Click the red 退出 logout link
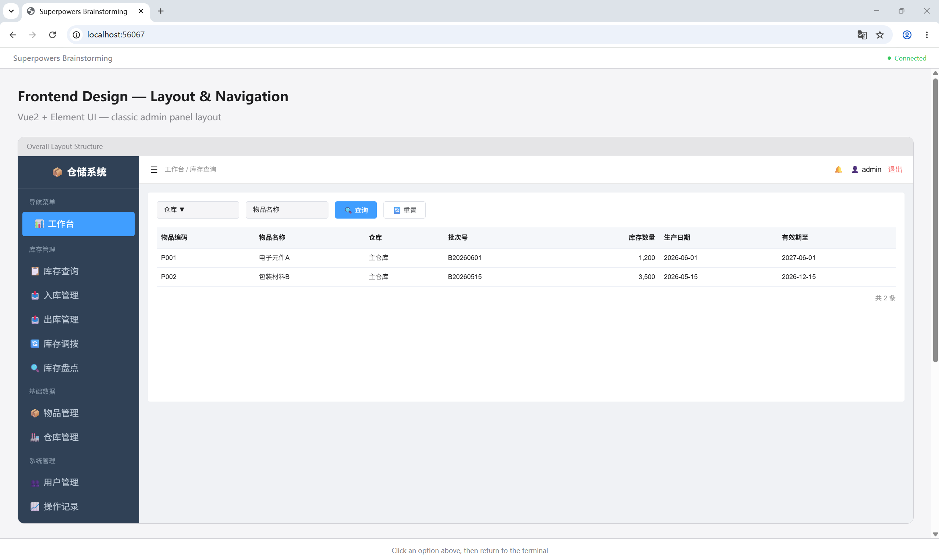Image resolution: width=939 pixels, height=560 pixels. coord(895,169)
